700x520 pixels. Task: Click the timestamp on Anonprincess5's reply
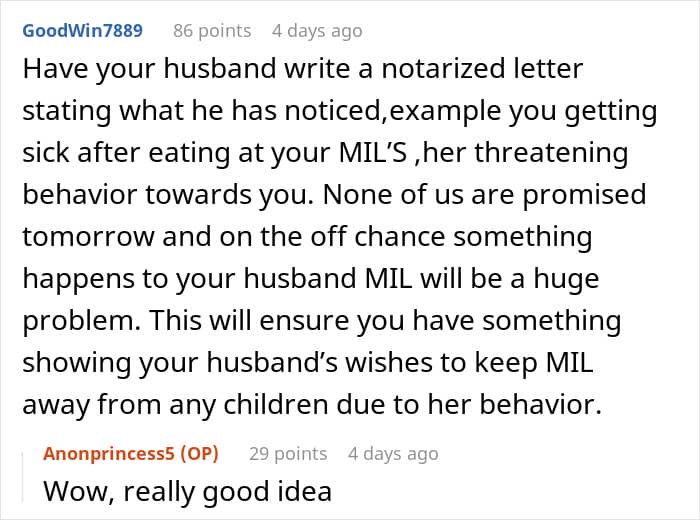coord(393,453)
